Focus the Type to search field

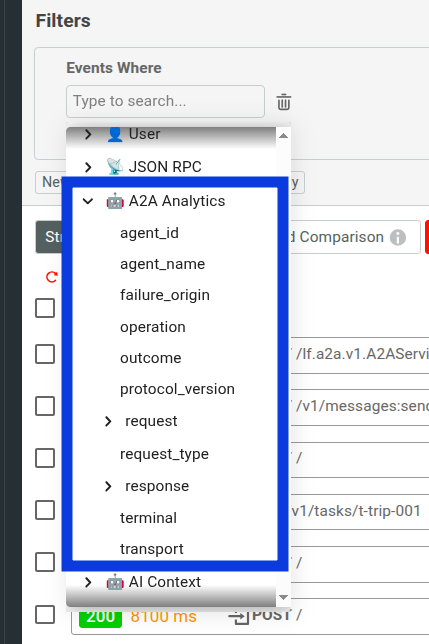coord(165,101)
